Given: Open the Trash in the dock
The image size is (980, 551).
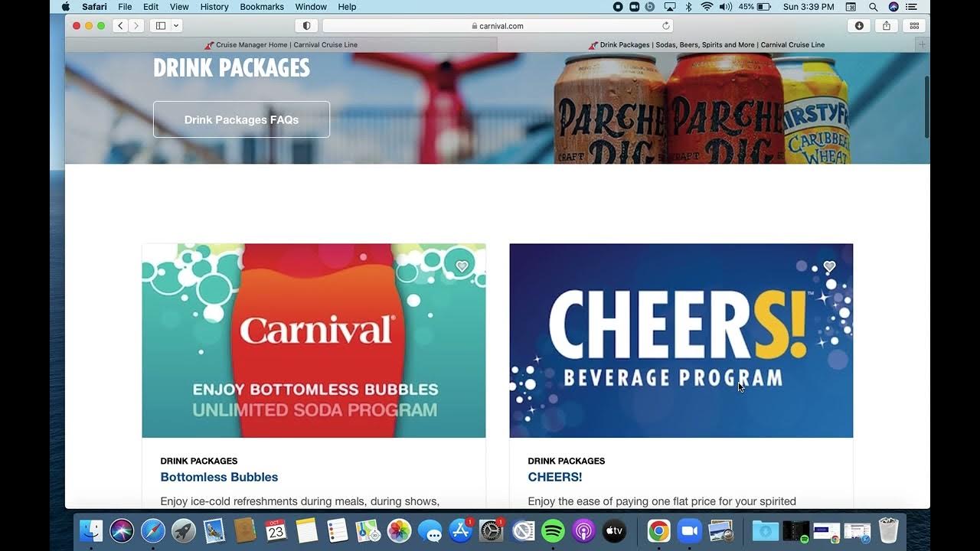Looking at the screenshot, I should (x=888, y=530).
